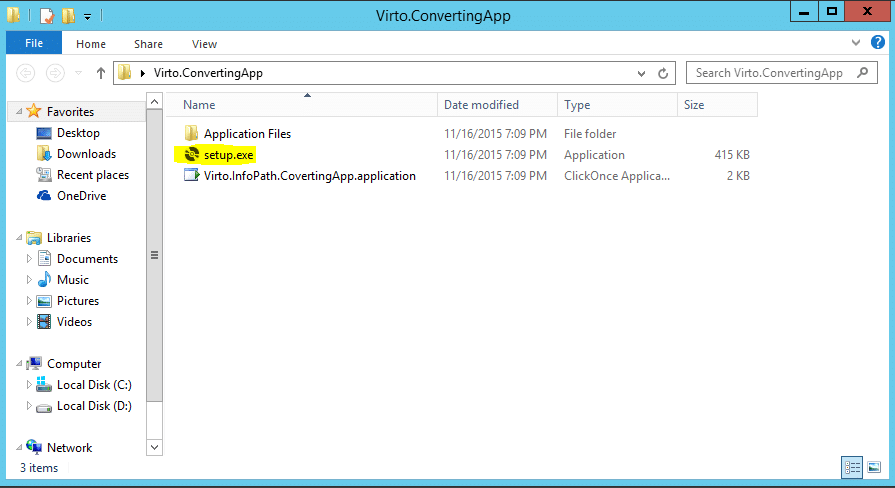Open address bar previous locations dropdown
895x488 pixels.
click(x=642, y=73)
